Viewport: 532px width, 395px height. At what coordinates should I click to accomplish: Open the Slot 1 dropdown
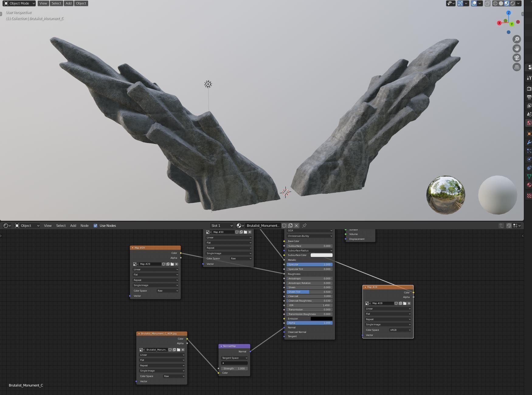(222, 226)
